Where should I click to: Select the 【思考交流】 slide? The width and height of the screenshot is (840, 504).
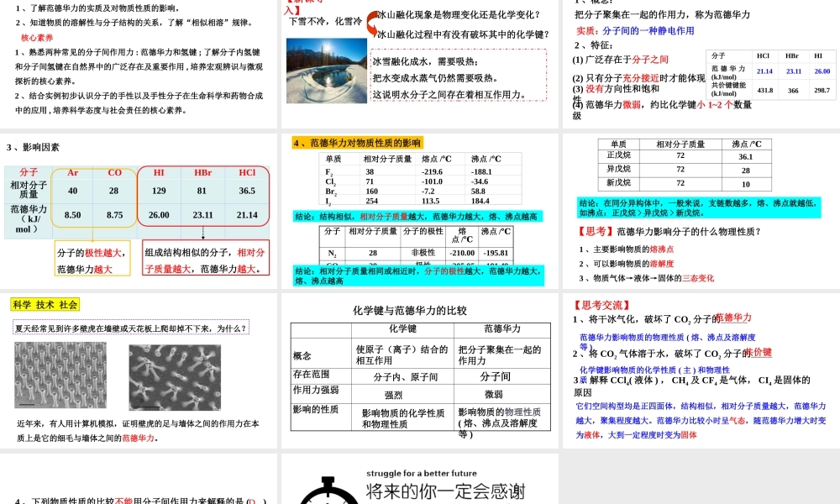tap(701, 370)
